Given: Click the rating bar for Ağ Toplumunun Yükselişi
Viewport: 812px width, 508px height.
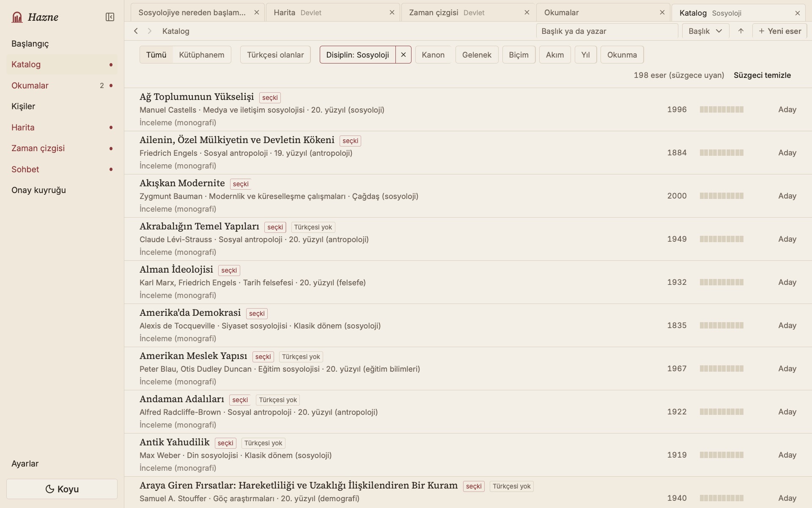Looking at the screenshot, I should coord(721,110).
